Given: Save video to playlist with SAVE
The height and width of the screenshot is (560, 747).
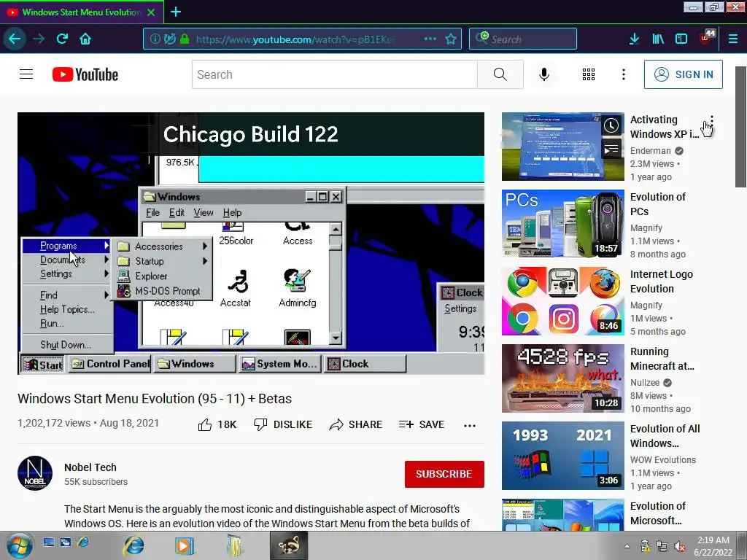Looking at the screenshot, I should point(422,424).
